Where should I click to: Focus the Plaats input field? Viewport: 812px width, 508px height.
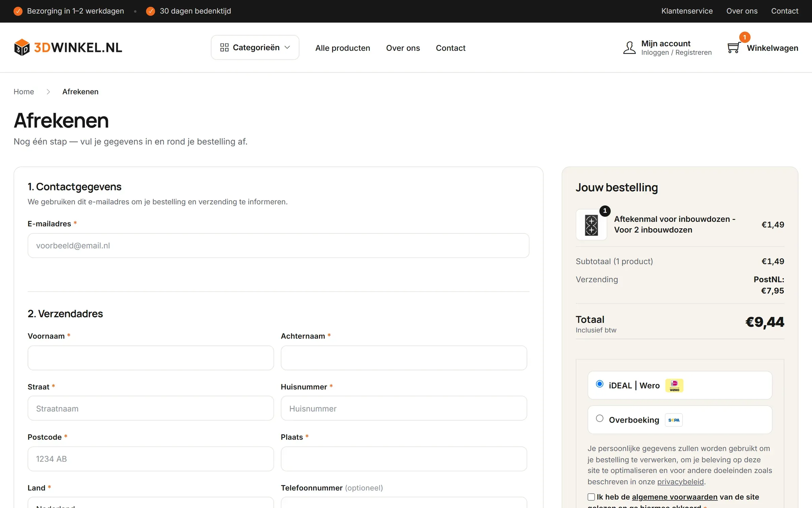pyautogui.click(x=404, y=459)
